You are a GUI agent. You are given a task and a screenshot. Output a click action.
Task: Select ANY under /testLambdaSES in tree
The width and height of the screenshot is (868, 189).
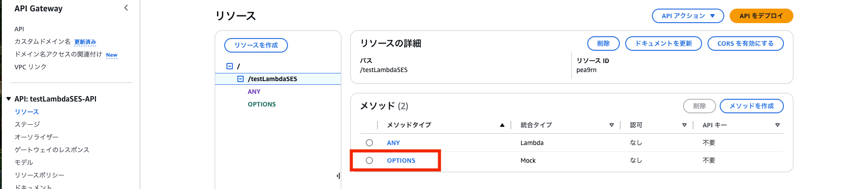[254, 92]
